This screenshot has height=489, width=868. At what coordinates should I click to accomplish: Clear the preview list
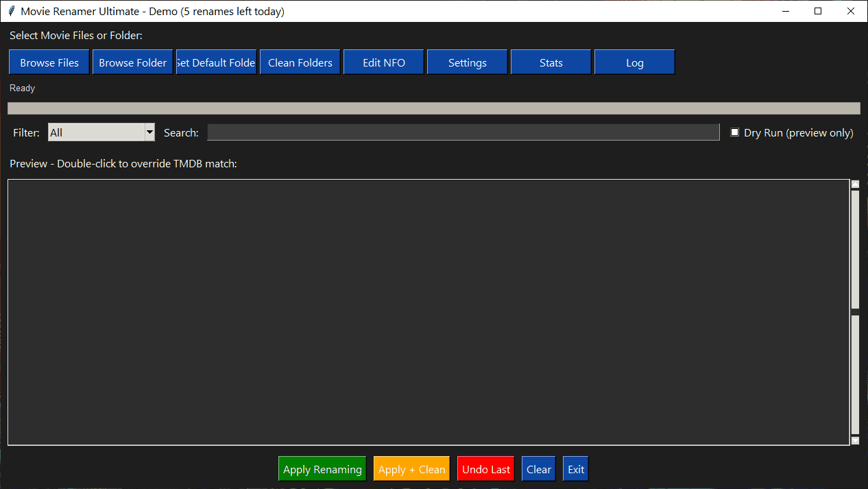pyautogui.click(x=538, y=468)
